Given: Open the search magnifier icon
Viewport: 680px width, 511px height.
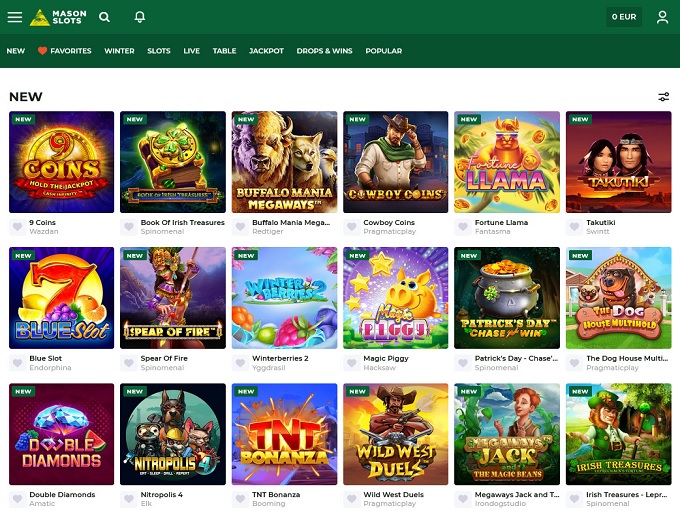Looking at the screenshot, I should click(x=105, y=17).
